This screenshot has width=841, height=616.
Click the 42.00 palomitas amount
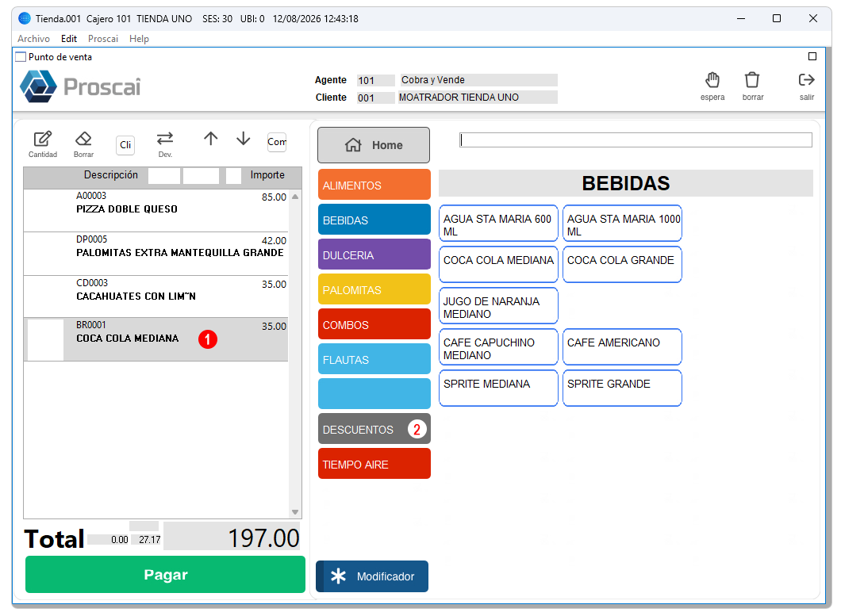coord(274,241)
